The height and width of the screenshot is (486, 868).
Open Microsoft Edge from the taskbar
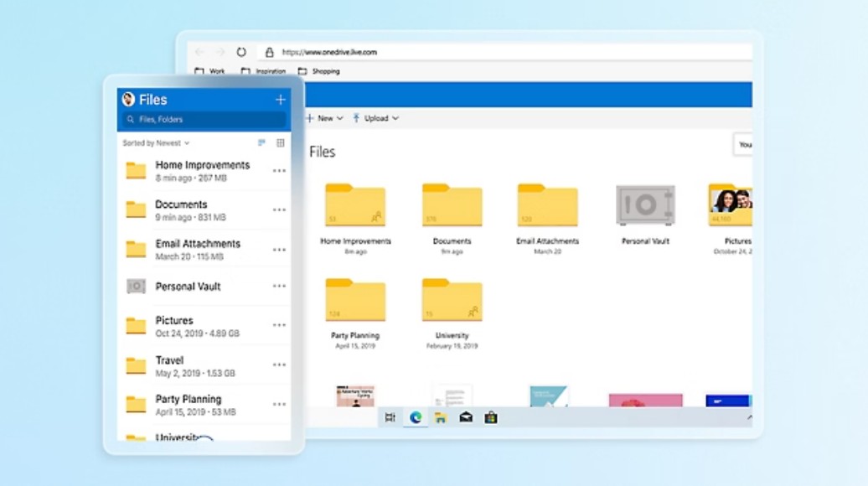pyautogui.click(x=416, y=417)
